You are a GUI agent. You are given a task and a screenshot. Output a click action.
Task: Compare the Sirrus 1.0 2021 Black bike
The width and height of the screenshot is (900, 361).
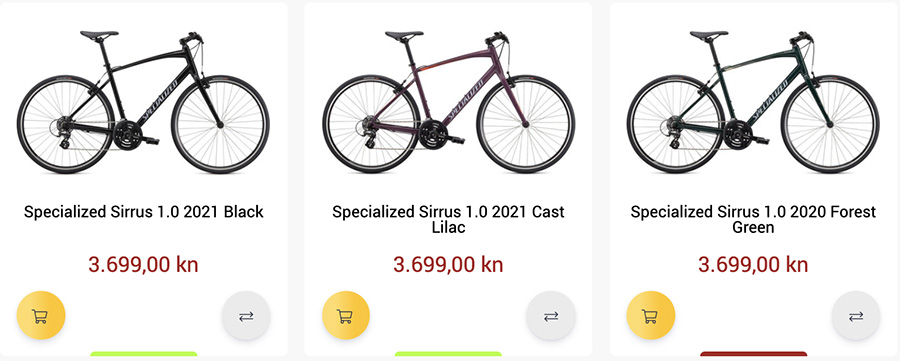246,316
